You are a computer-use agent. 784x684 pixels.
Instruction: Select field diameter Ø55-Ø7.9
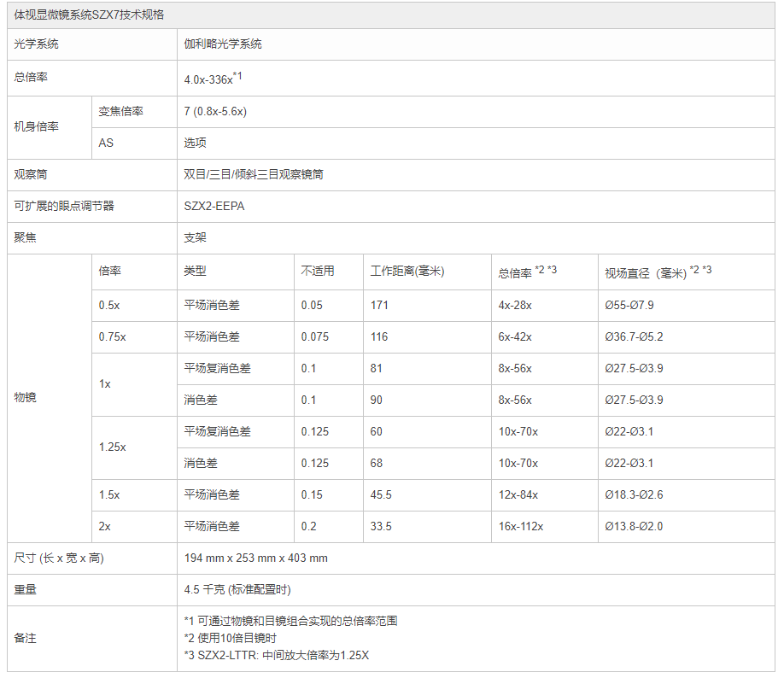[629, 306]
